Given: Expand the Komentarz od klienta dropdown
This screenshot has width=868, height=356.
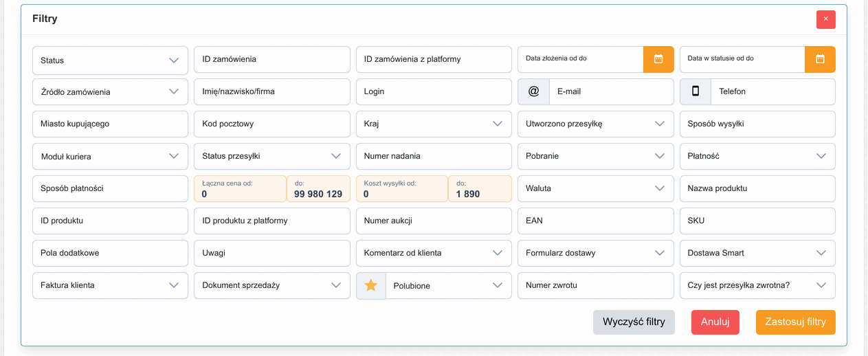Looking at the screenshot, I should coord(434,253).
